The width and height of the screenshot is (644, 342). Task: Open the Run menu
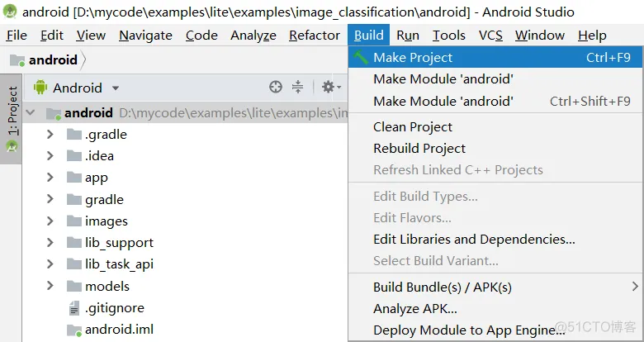(x=407, y=36)
